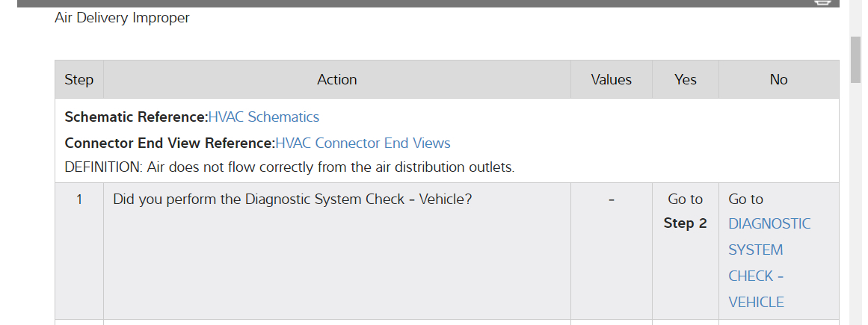This screenshot has height=325, width=868.
Task: Click the Action column header
Action: pyautogui.click(x=337, y=80)
